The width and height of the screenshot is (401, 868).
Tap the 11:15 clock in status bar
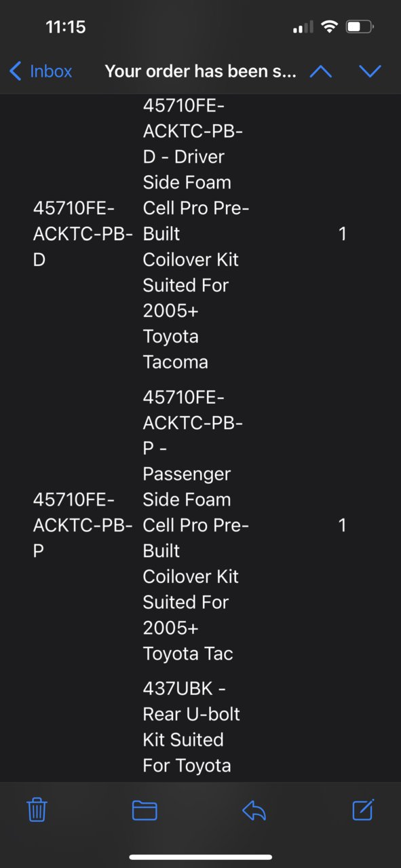66,27
